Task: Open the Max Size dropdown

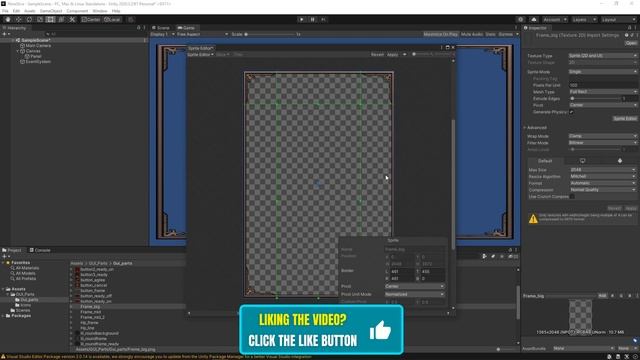Action: pos(603,170)
